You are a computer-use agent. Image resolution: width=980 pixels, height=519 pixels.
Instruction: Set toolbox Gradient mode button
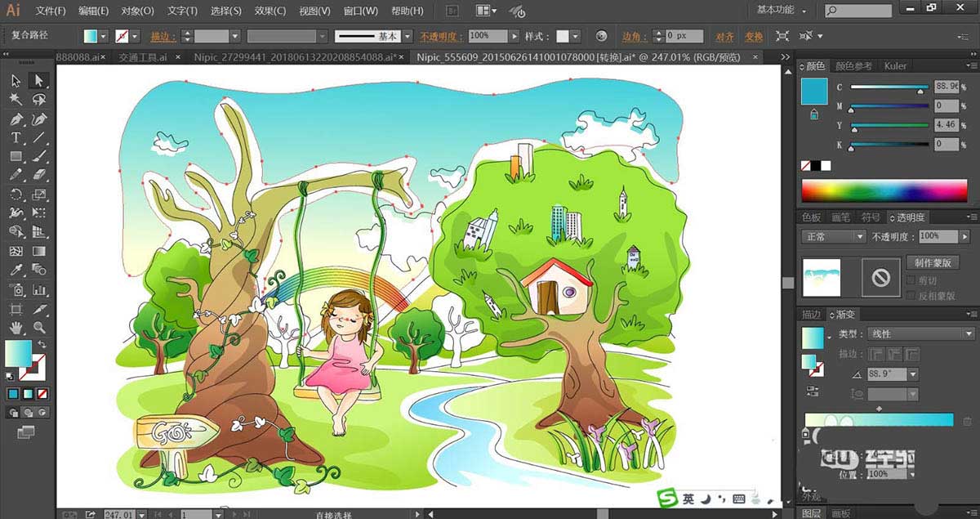(26, 393)
